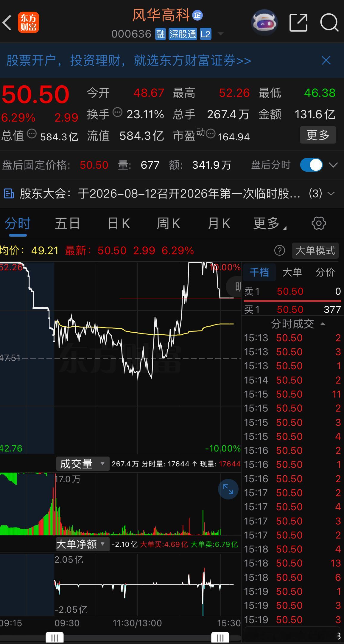Viewport: 344px width, 644px height.
Task: Expand the announcements list (3)
Action: (331, 194)
